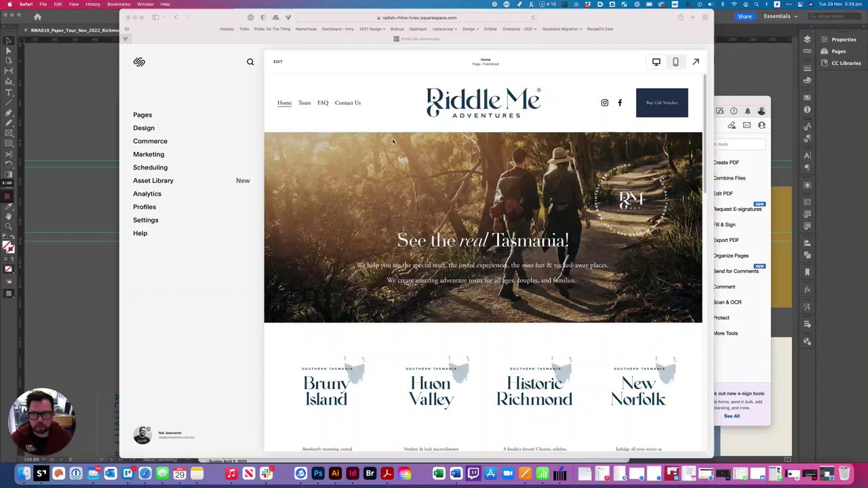Open the Bookmarks menu in menu bar
868x488 pixels.
[x=119, y=4]
